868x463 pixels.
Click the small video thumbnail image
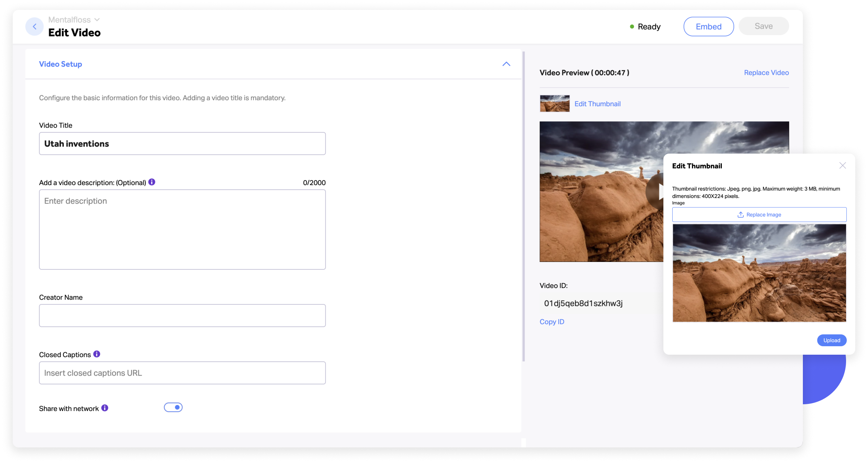click(554, 103)
